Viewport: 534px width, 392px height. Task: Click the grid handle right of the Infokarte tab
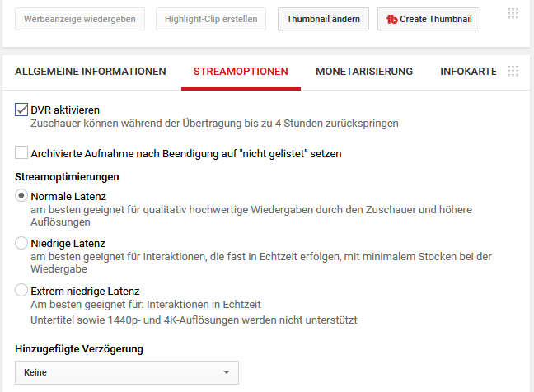pyautogui.click(x=513, y=72)
